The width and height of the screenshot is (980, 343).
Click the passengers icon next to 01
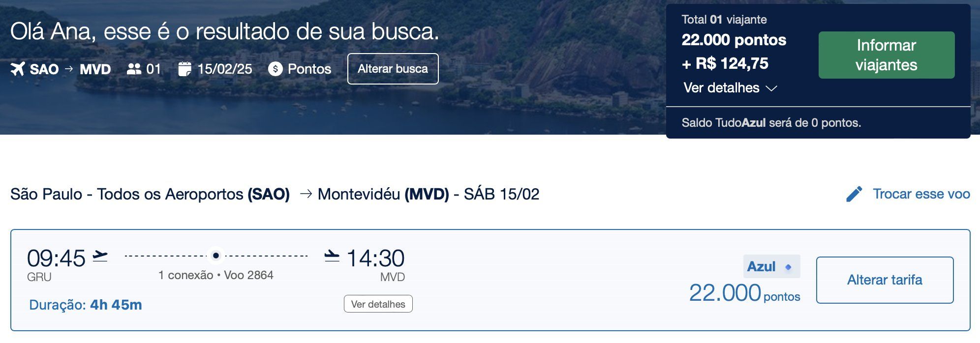(x=134, y=69)
